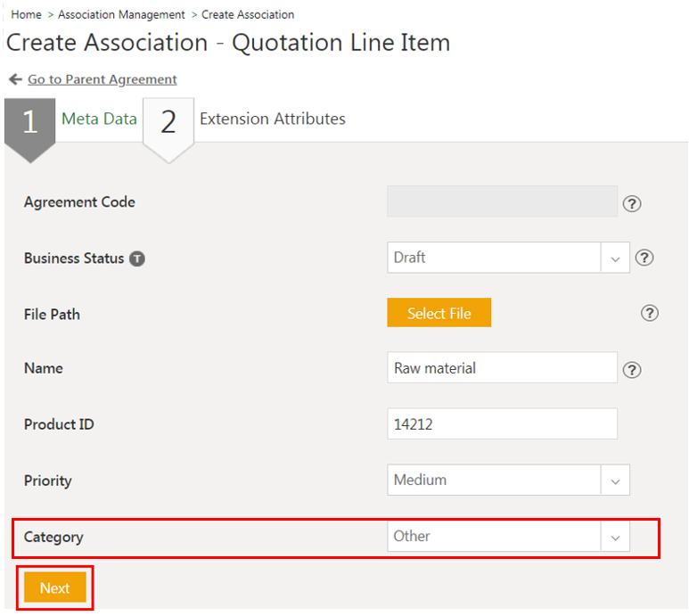Click the help icon next to Name field

pyautogui.click(x=632, y=370)
